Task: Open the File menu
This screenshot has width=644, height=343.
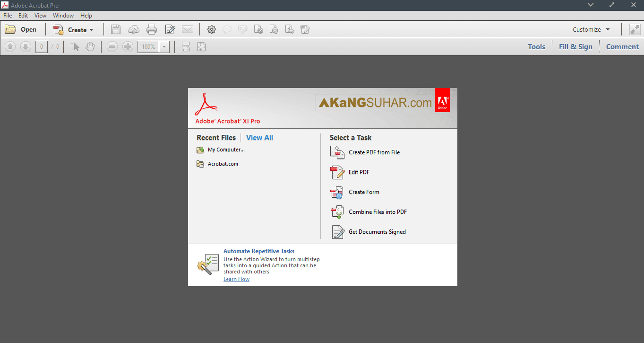Action: (7, 15)
